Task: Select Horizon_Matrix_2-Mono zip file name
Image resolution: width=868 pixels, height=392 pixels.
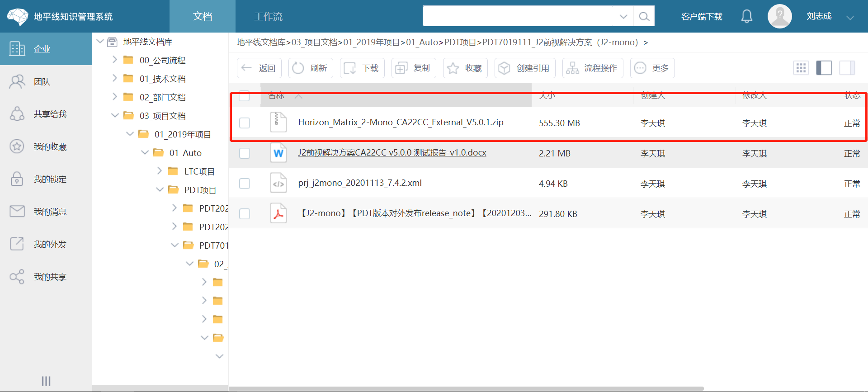Action: point(401,123)
